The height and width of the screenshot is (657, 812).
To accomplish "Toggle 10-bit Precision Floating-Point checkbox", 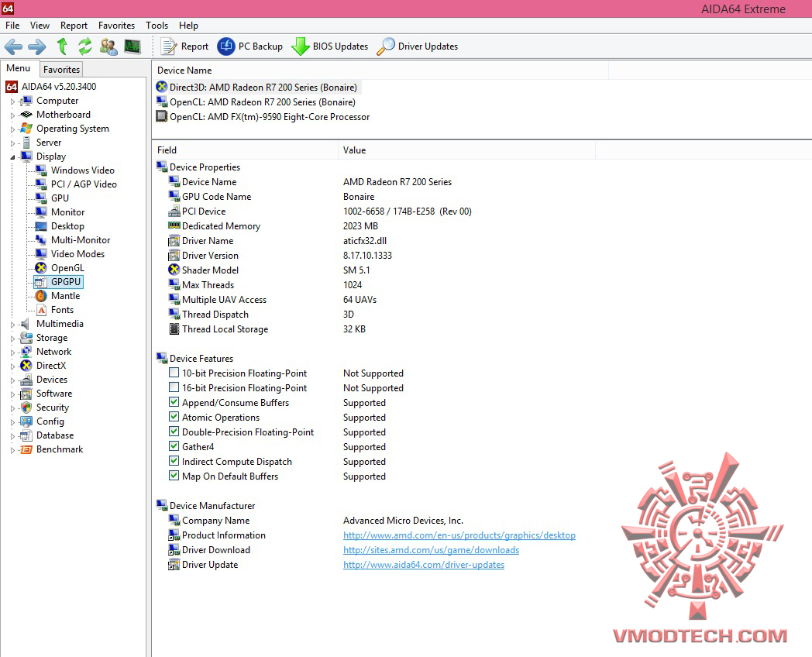I will click(x=174, y=373).
